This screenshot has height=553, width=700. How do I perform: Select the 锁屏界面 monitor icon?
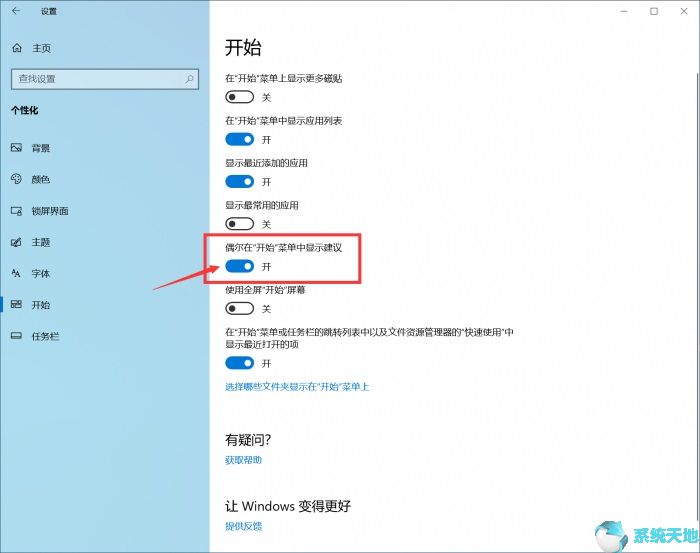click(16, 211)
